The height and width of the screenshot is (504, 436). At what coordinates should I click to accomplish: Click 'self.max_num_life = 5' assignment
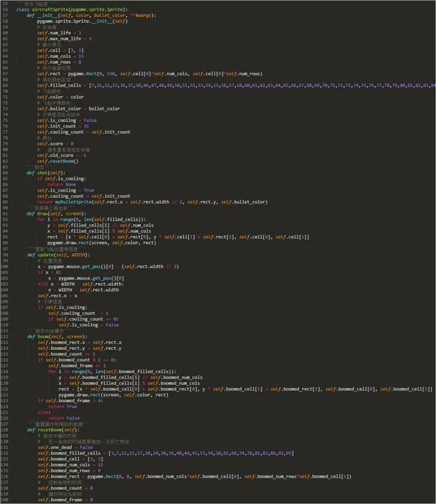pos(65,39)
